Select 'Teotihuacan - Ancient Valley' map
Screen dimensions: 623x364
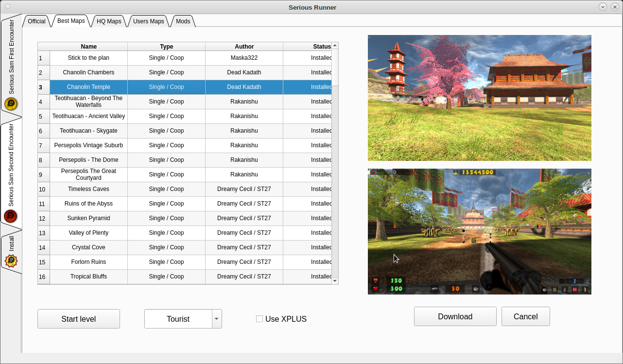(x=89, y=116)
